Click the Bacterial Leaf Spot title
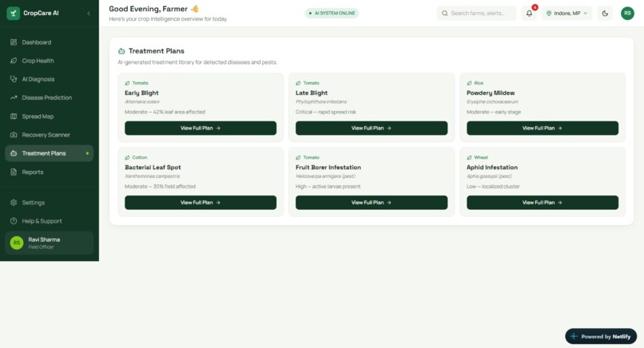This screenshot has width=644, height=348. [x=153, y=168]
